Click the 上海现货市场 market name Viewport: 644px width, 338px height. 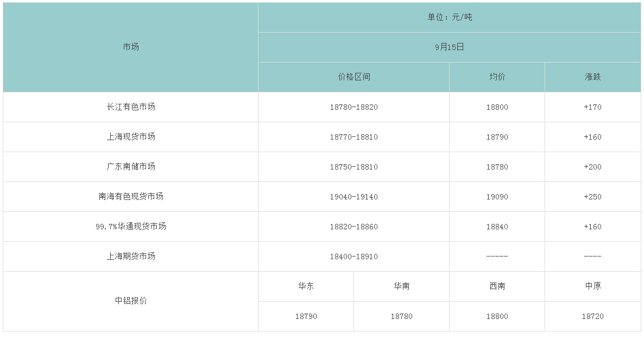(131, 137)
